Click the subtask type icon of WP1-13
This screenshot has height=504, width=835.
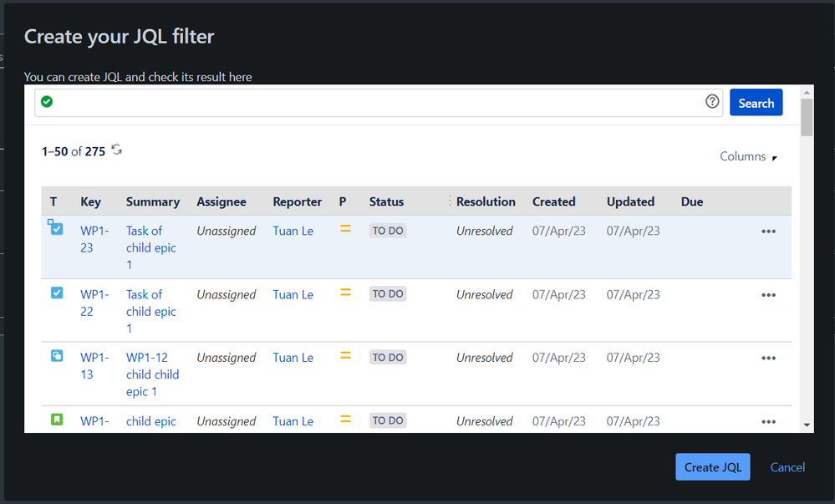tap(57, 356)
